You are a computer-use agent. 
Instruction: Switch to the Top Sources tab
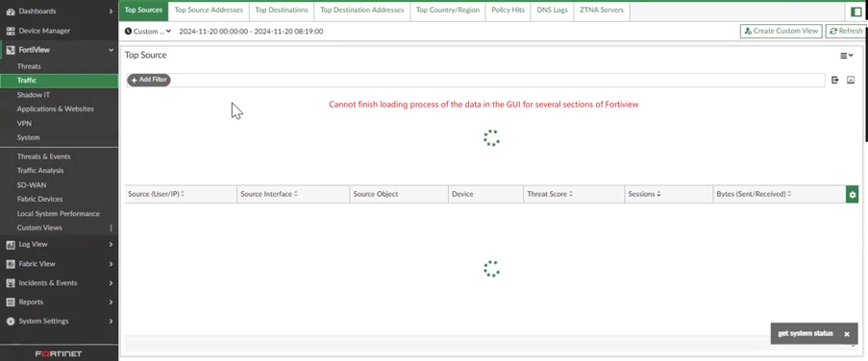[143, 10]
